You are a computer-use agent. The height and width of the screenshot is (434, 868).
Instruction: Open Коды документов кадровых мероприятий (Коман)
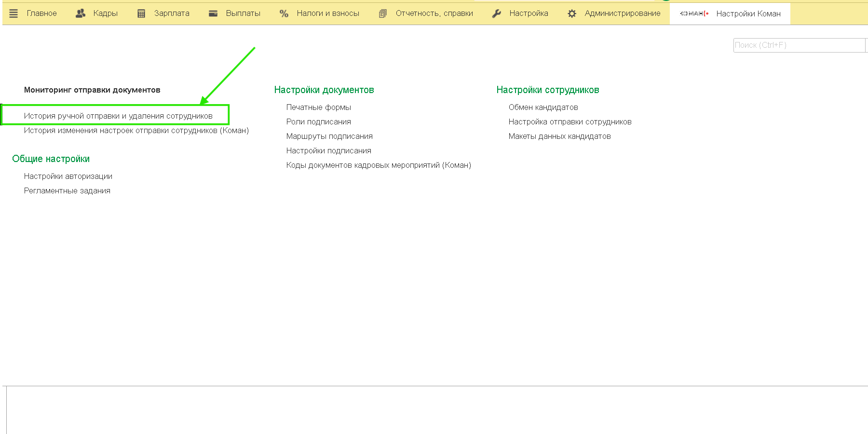[x=378, y=165]
